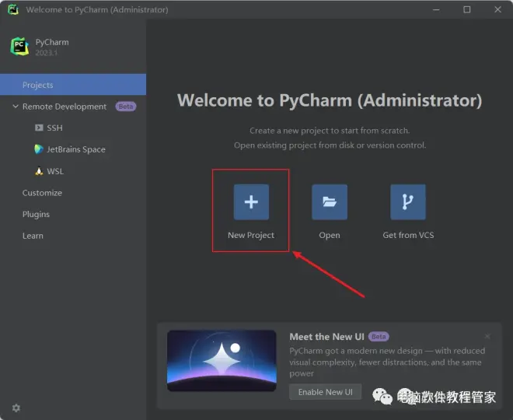Open the settings gear in the sidebar

[16, 408]
